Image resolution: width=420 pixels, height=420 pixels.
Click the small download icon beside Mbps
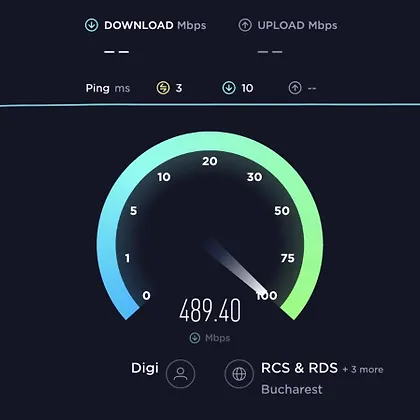[x=195, y=338]
